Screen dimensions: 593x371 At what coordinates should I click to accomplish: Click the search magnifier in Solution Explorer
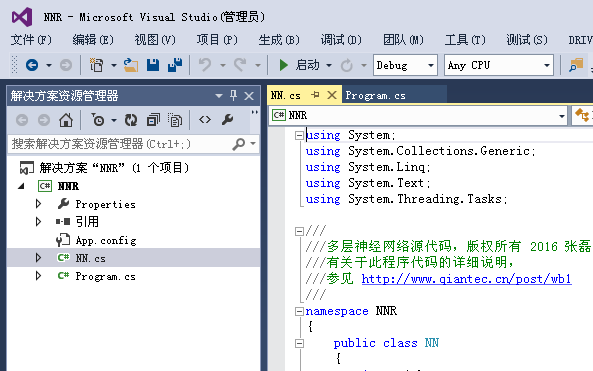pos(239,144)
